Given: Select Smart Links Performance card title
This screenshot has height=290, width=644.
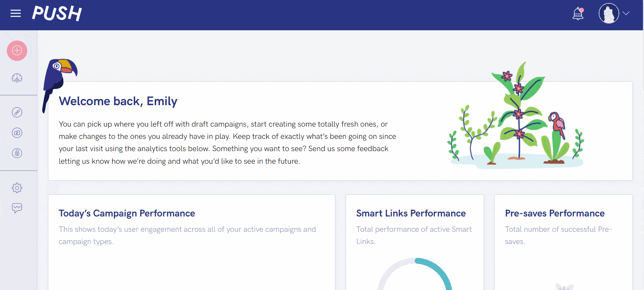Looking at the screenshot, I should tap(411, 213).
